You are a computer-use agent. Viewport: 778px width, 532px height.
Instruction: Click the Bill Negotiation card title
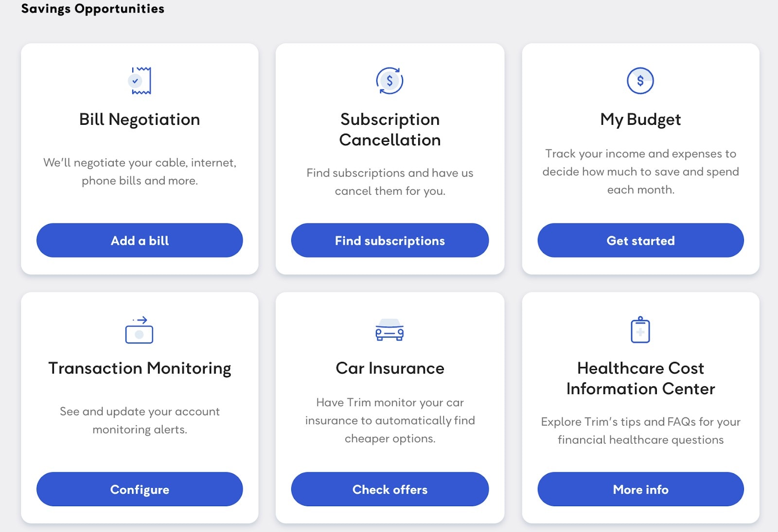coord(140,120)
